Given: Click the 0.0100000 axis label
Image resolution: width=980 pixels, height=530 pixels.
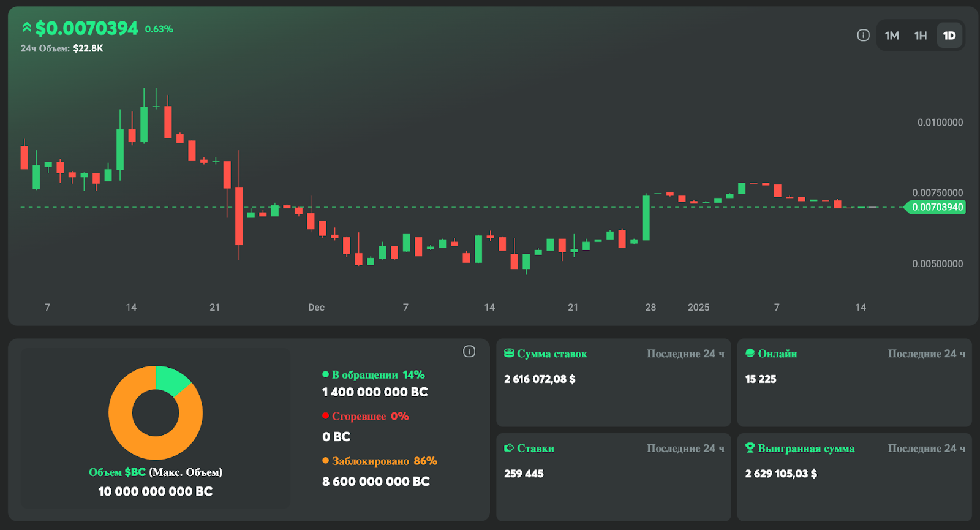Looking at the screenshot, I should point(940,123).
